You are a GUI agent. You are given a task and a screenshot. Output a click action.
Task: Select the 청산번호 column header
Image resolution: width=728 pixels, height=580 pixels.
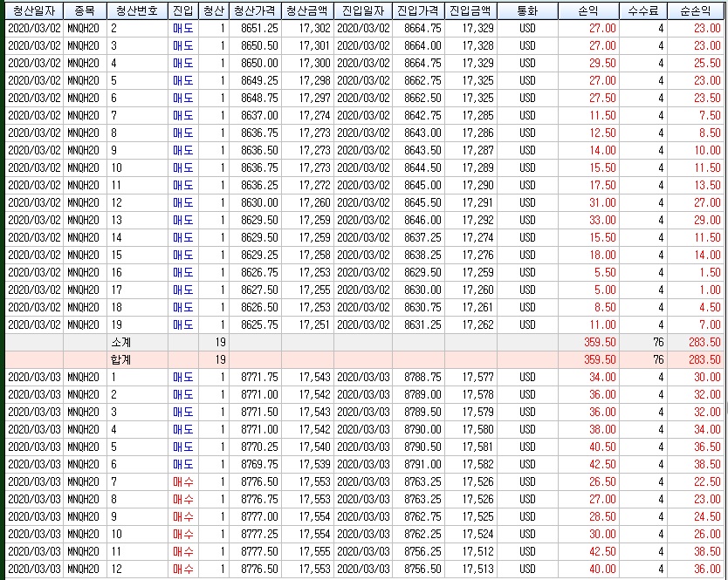tap(137, 10)
